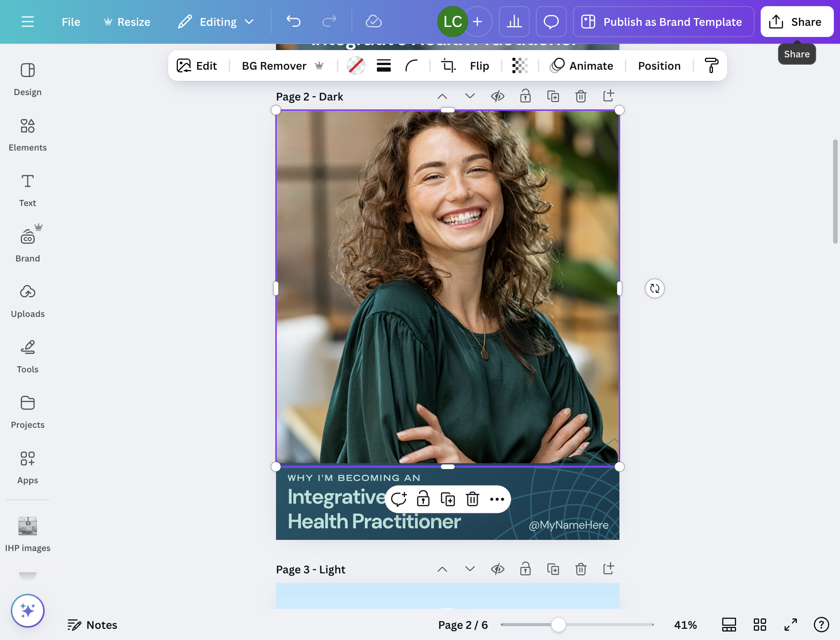Move Page 3 - Light down
The height and width of the screenshot is (640, 840).
(470, 569)
